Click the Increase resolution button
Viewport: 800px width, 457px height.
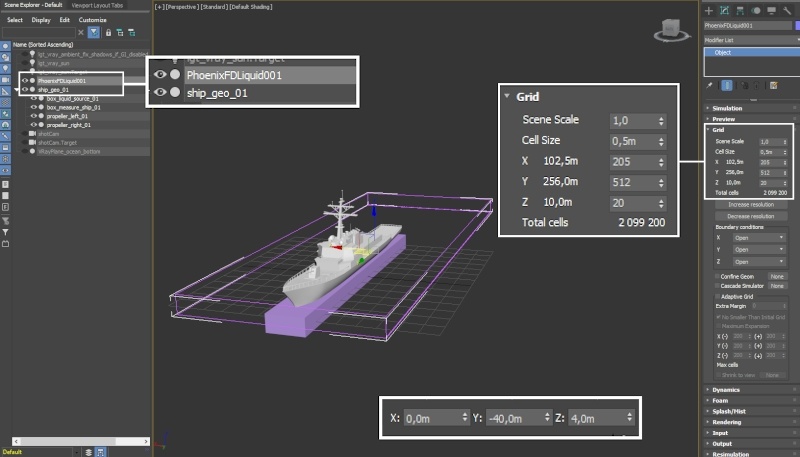click(751, 205)
